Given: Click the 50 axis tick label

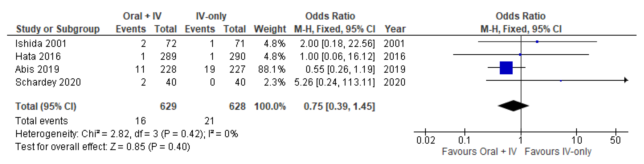Looking at the screenshot, I should (x=615, y=140).
